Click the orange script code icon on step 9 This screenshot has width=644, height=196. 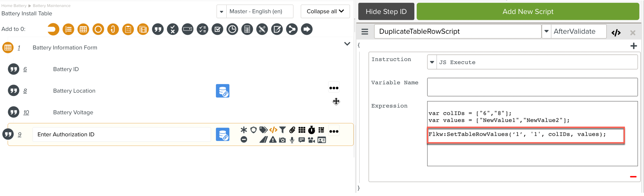(x=273, y=130)
